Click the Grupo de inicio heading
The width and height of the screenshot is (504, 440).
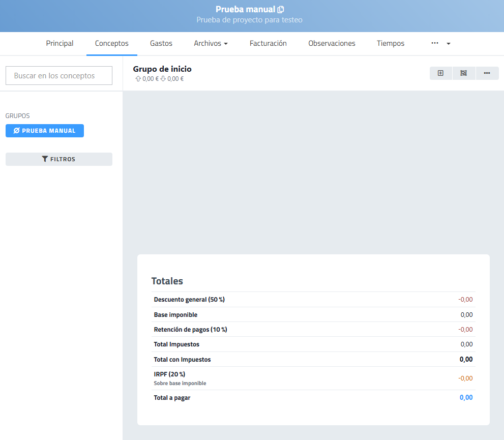(x=162, y=69)
